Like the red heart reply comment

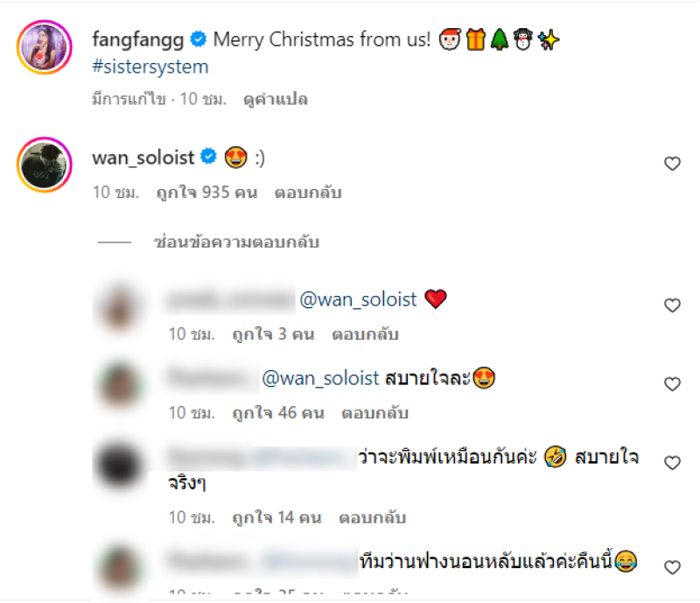point(672,305)
